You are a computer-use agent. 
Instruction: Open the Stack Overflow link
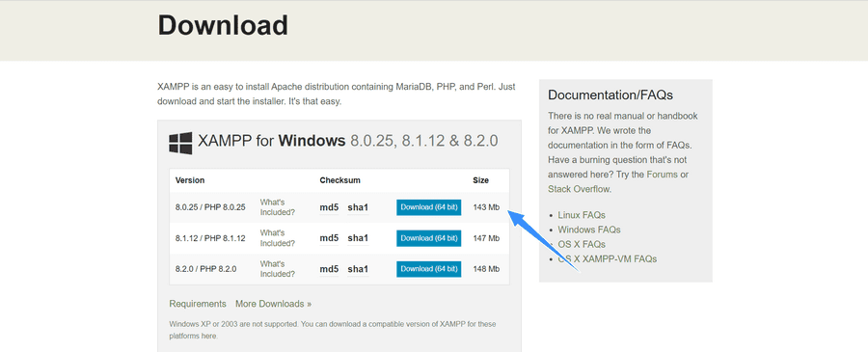coord(579,189)
